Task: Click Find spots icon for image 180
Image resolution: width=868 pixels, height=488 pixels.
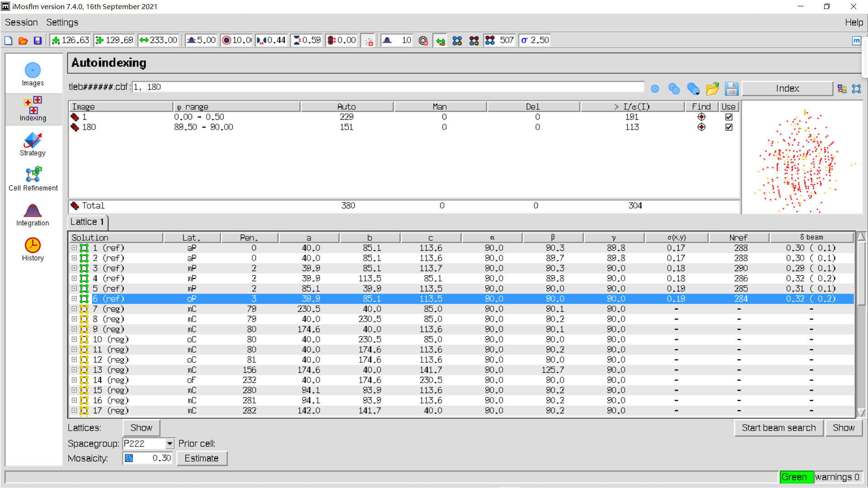Action: pos(701,127)
